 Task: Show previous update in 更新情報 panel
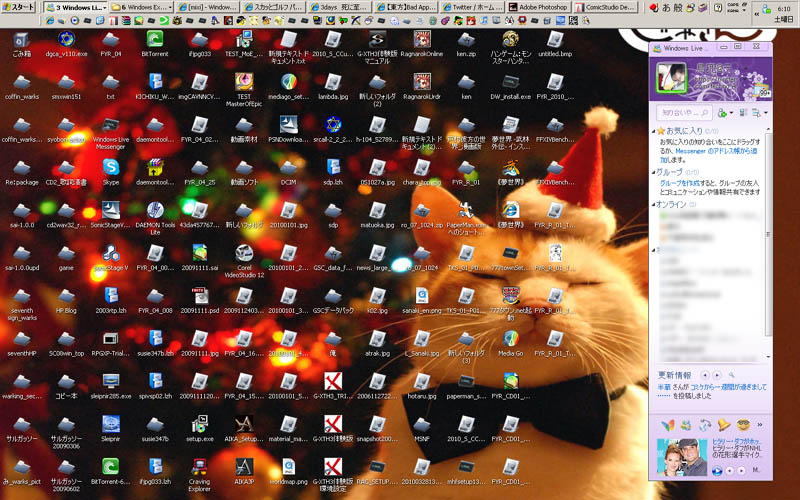[705, 376]
